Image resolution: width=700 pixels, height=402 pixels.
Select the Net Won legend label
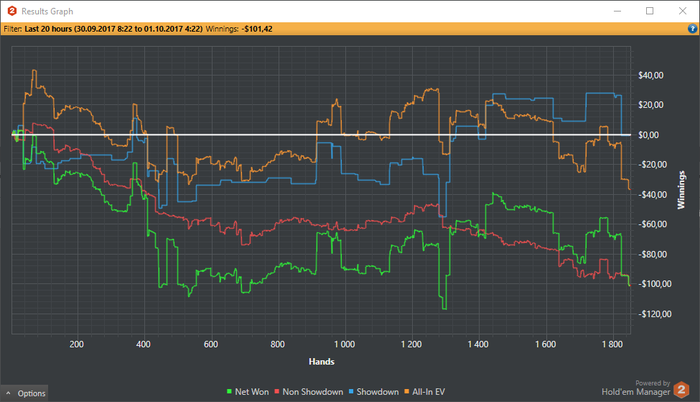(252, 392)
